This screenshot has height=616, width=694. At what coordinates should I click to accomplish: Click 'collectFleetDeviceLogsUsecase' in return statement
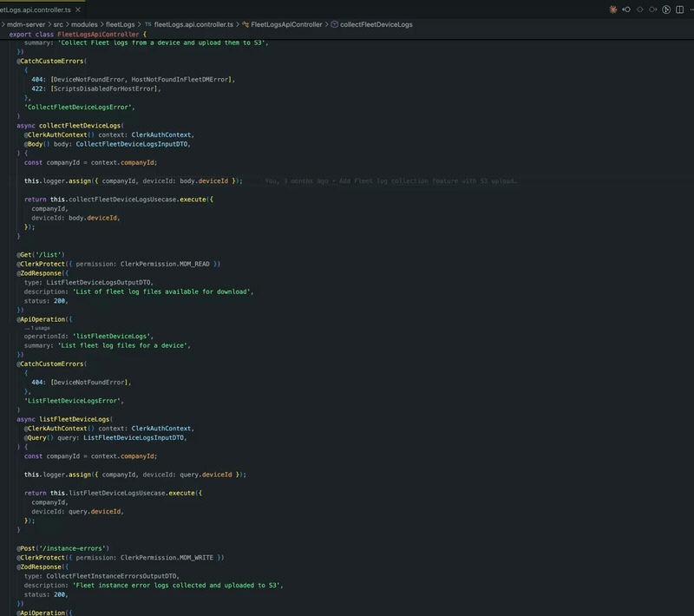(x=122, y=200)
